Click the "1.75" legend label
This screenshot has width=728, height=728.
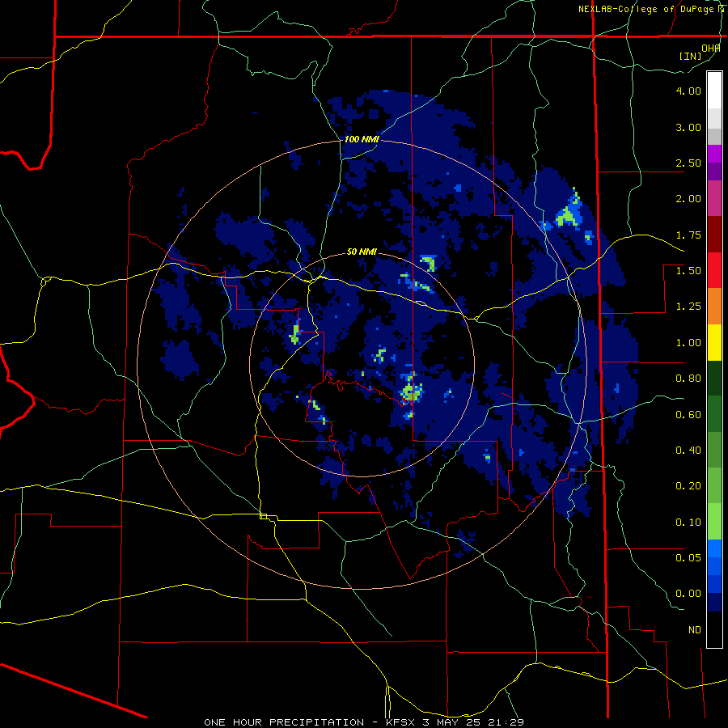tap(688, 235)
